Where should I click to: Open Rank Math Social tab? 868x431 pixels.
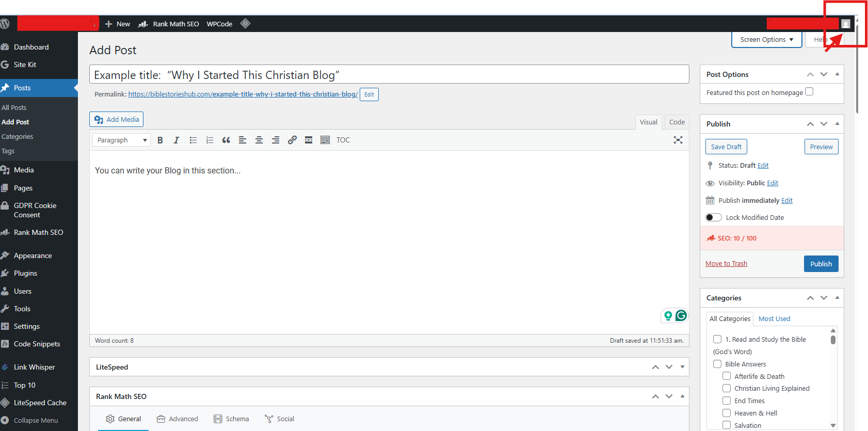pos(279,419)
